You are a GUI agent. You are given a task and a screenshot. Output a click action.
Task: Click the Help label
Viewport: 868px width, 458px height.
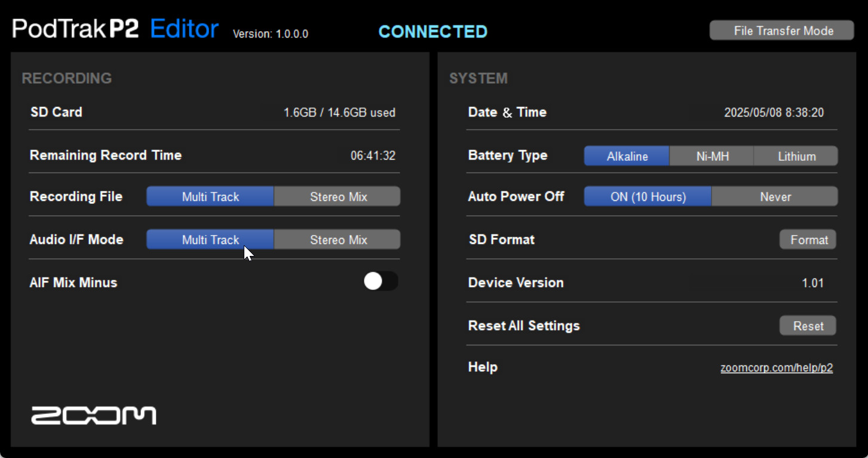tap(483, 367)
